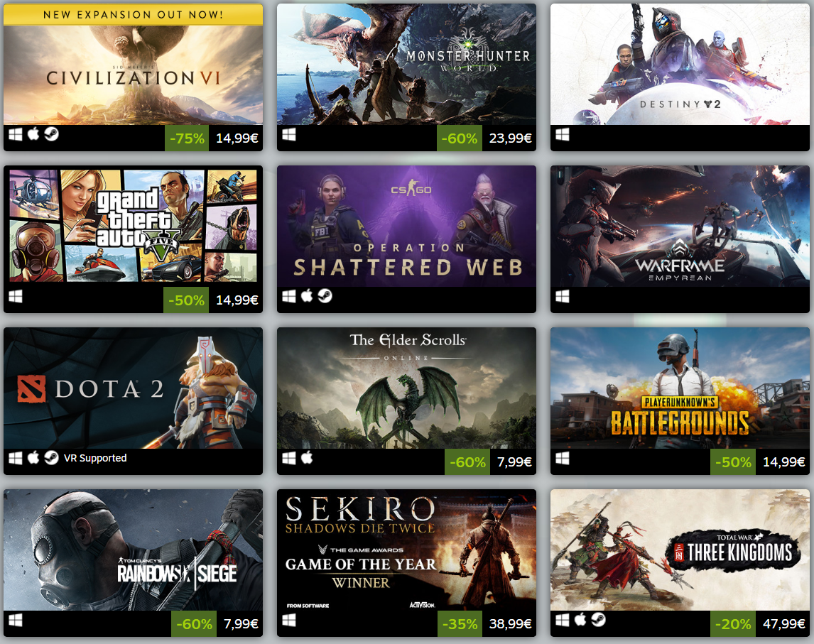
Task: Select the PlayerUnknown's Battlegrounds capsule image
Action: tap(680, 388)
